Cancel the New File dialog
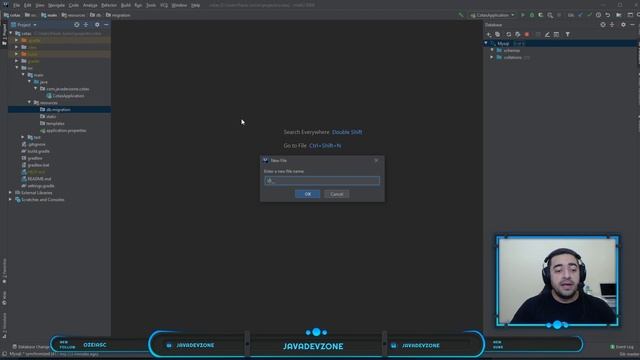The height and width of the screenshot is (360, 640). pyautogui.click(x=337, y=194)
